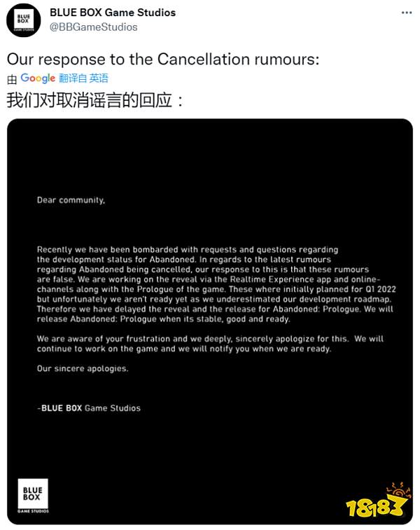Click the translated text '我们对取消谣言的回应'

click(x=96, y=100)
